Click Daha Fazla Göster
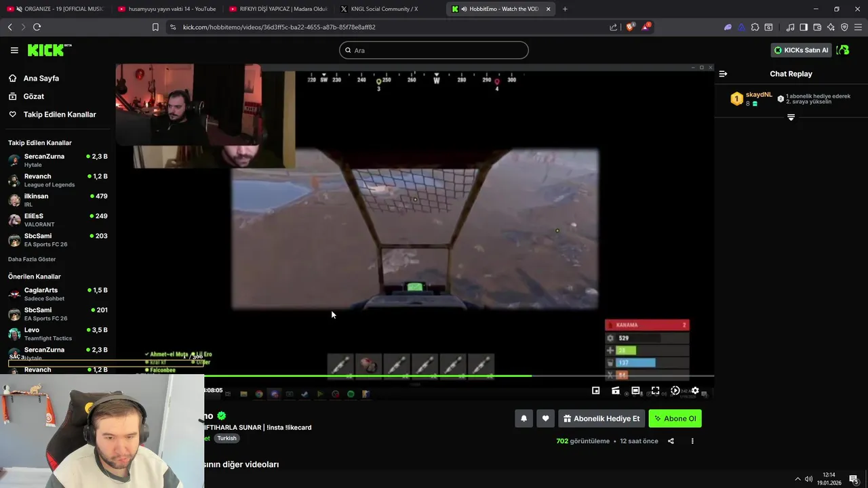Viewport: 868px width, 488px height. click(x=32, y=260)
